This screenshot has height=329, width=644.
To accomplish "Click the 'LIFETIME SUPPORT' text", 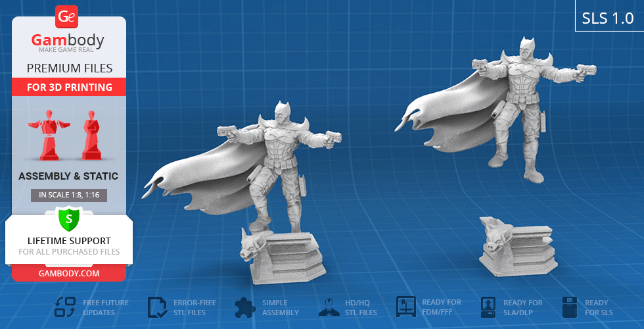I will tap(68, 241).
